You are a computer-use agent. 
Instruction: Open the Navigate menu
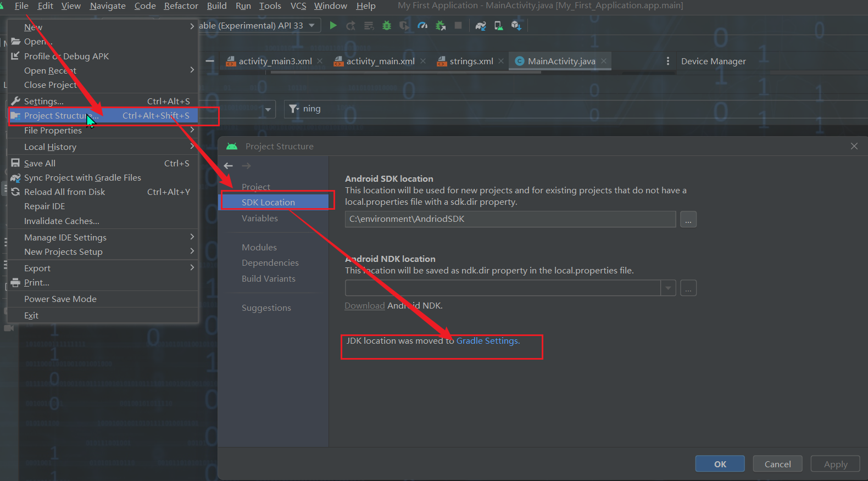coord(108,5)
